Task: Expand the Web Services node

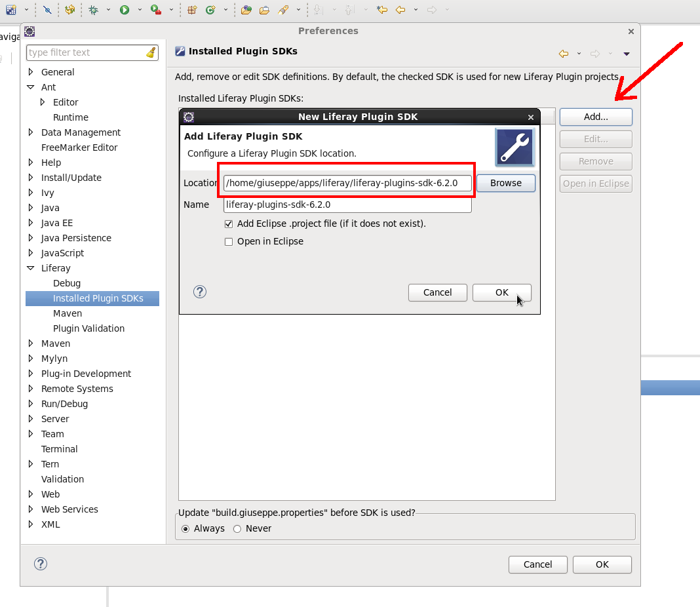Action: 30,509
